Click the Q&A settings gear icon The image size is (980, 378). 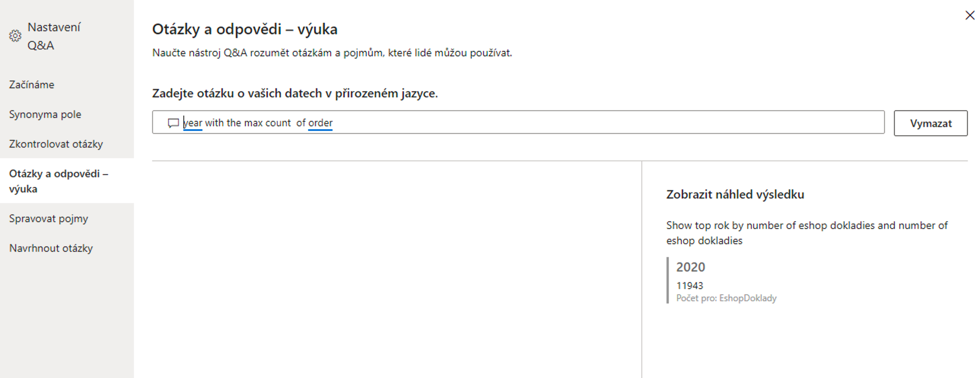[15, 36]
